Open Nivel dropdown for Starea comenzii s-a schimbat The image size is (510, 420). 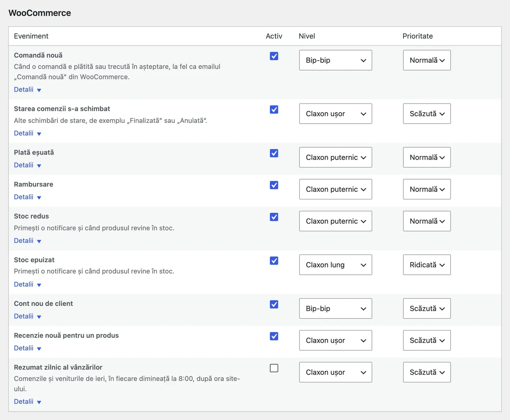click(x=335, y=114)
